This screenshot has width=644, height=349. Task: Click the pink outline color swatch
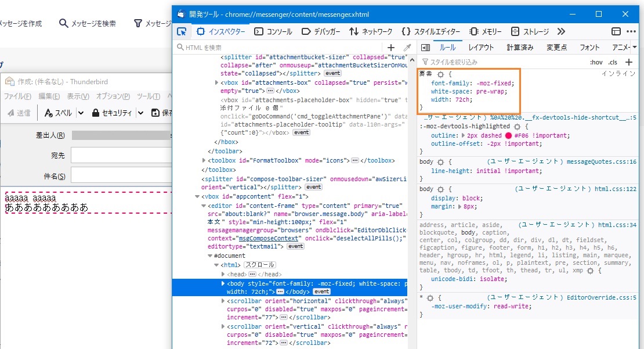coord(508,135)
